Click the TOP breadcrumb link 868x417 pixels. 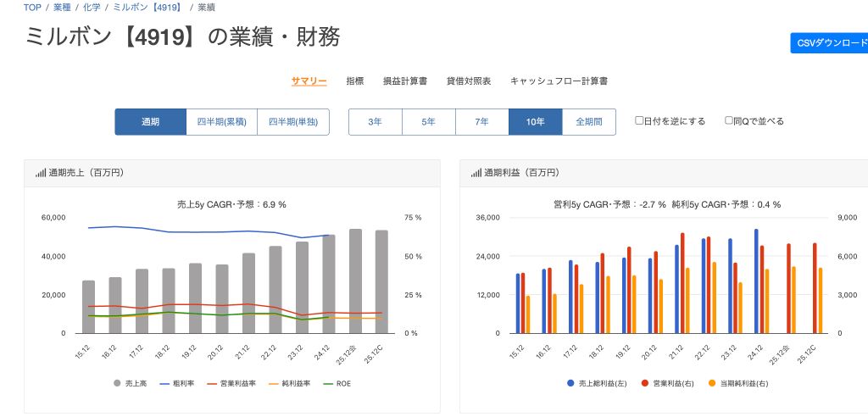pyautogui.click(x=32, y=8)
